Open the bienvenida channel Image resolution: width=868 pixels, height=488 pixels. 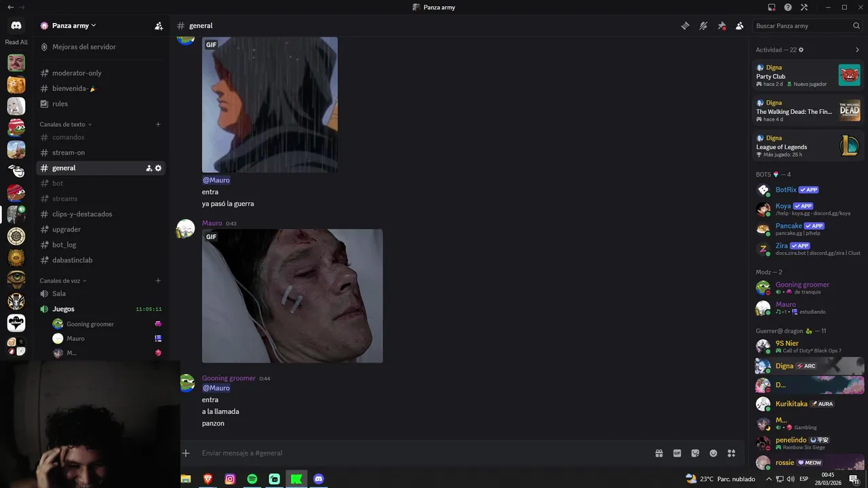(x=102, y=89)
